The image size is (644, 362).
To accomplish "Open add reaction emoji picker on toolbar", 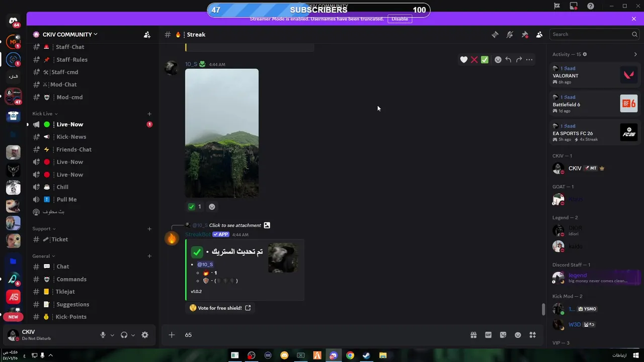I will pyautogui.click(x=498, y=59).
